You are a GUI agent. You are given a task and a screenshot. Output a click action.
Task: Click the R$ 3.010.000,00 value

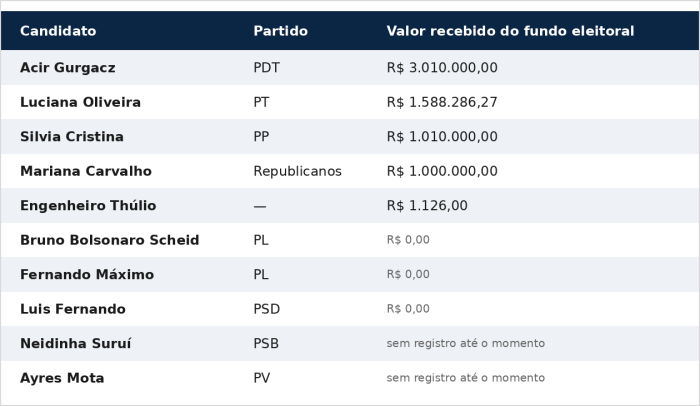point(442,67)
